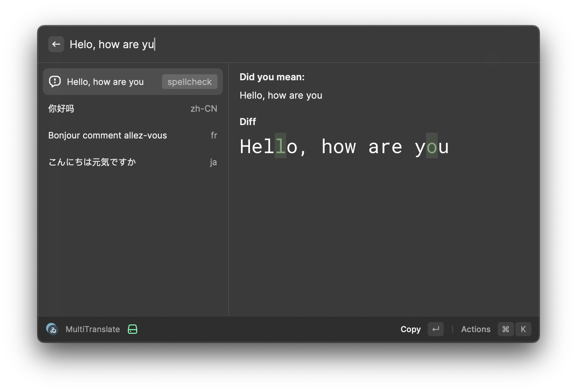Viewport: 577px width, 392px height.
Task: Select the Japanese translation こんにちは元気ですか
Action: pos(133,162)
